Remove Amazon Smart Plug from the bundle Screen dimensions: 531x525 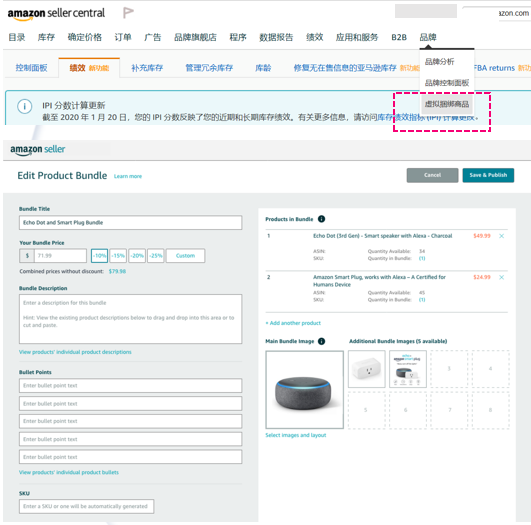coord(502,277)
